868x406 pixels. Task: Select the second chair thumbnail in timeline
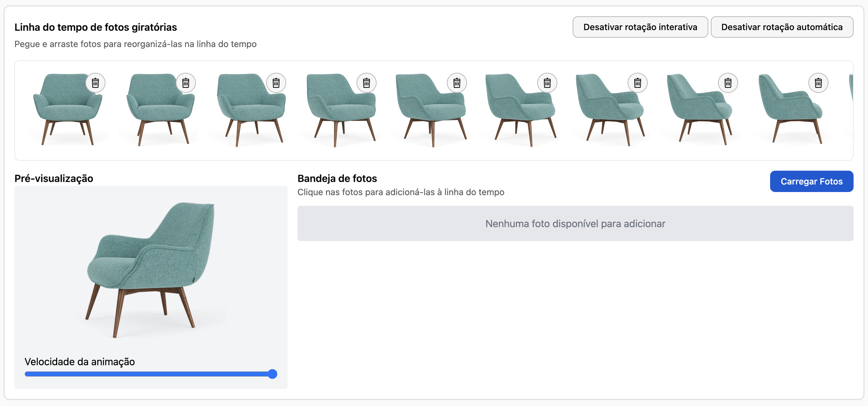point(158,111)
